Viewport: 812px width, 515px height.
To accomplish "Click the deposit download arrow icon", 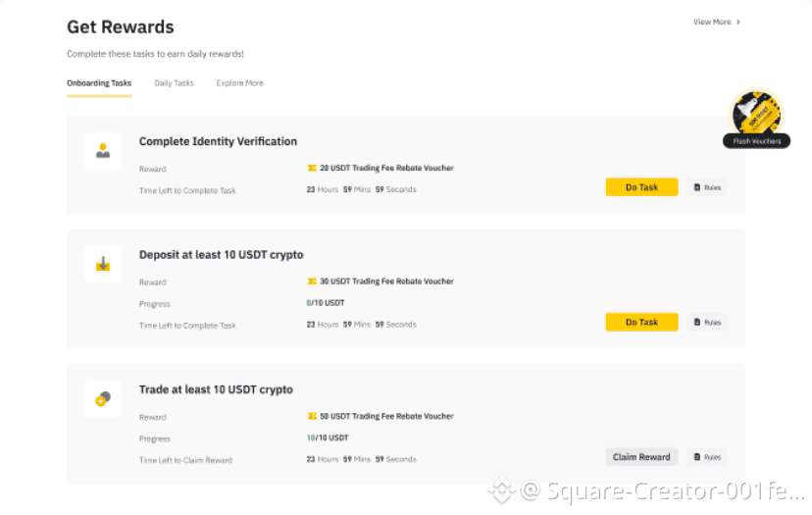I will pos(103,264).
